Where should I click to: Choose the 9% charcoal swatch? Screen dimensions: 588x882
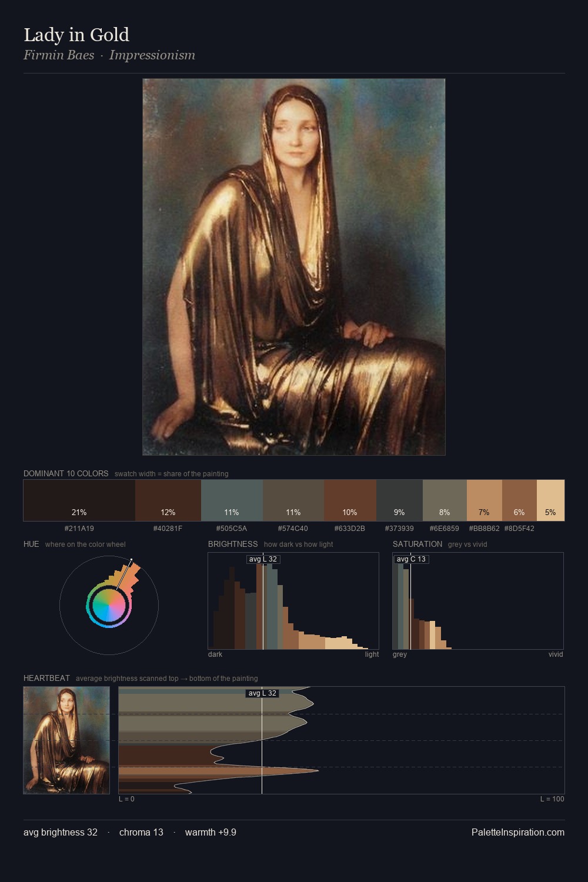click(x=399, y=500)
